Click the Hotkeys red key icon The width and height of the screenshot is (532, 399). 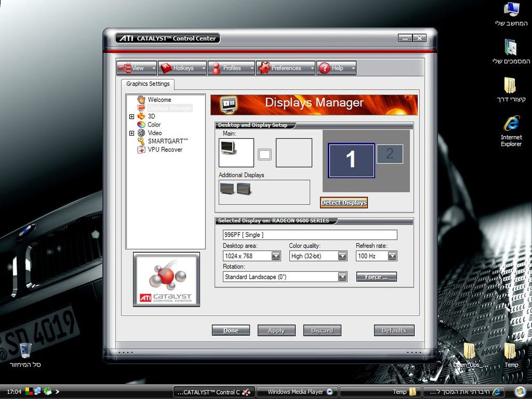[165, 68]
